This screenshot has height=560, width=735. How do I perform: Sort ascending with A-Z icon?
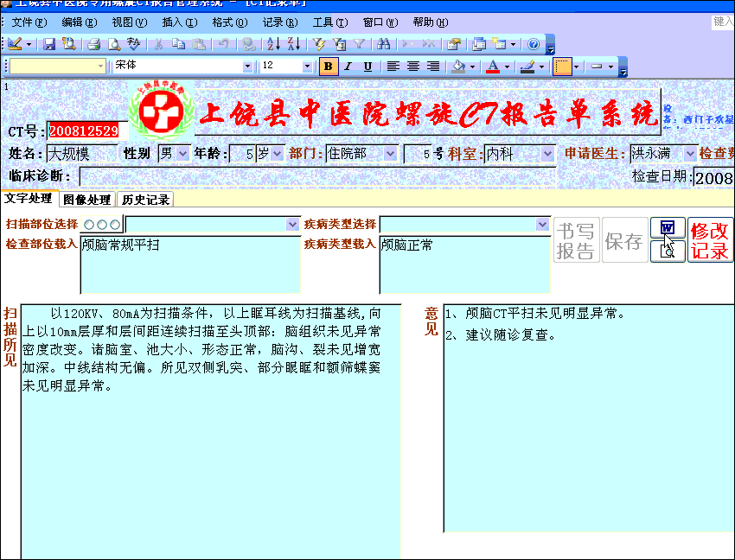click(x=273, y=44)
